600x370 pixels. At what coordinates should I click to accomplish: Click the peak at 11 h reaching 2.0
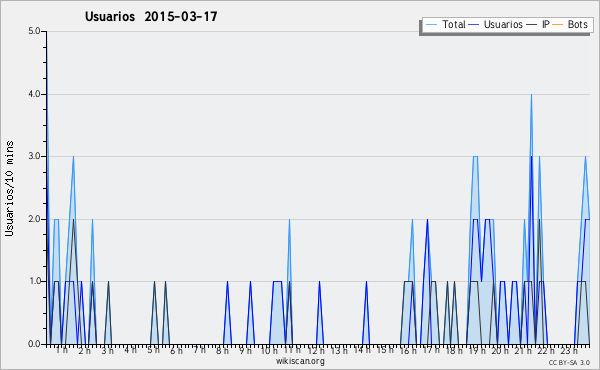[289, 220]
